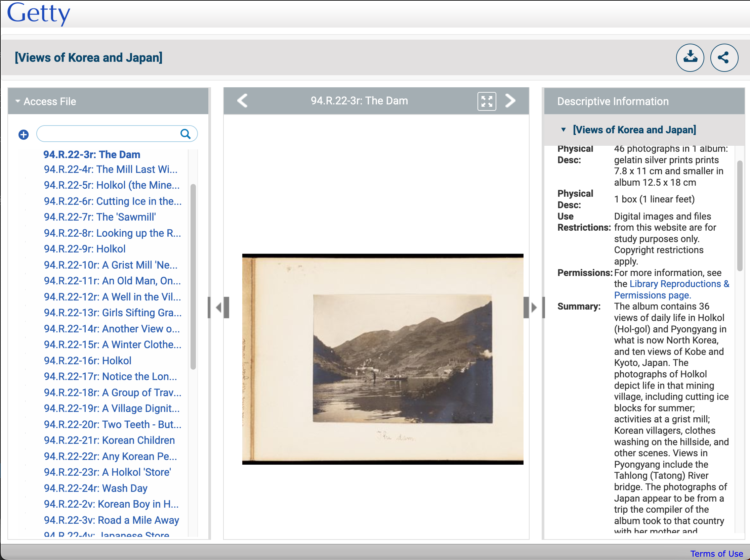Image resolution: width=750 pixels, height=560 pixels.
Task: Open the Library Reproductions & Permissions page
Action: [x=670, y=289]
